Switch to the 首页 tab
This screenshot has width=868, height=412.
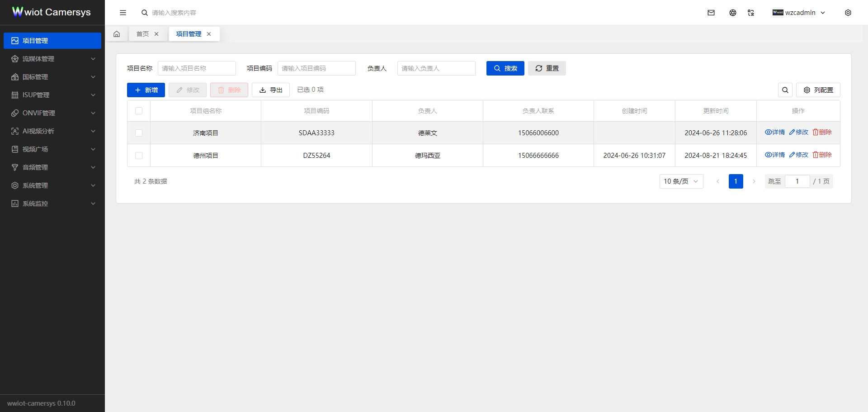pyautogui.click(x=142, y=34)
